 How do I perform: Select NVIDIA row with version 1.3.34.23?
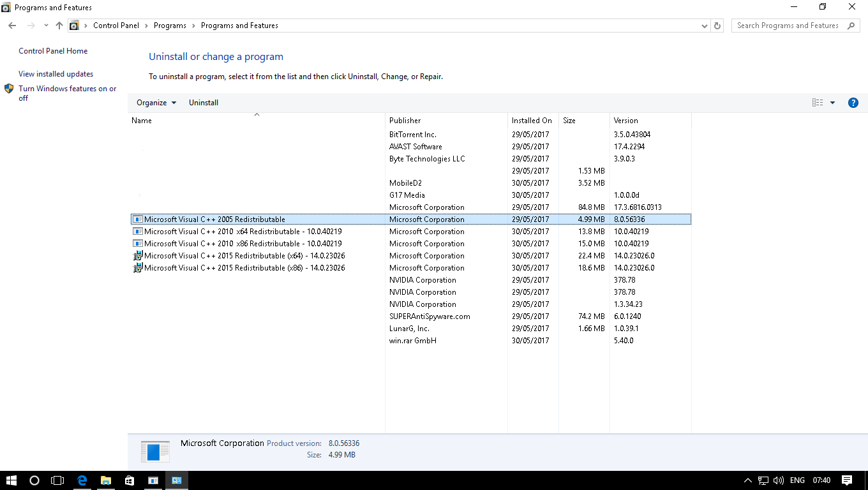(411, 304)
